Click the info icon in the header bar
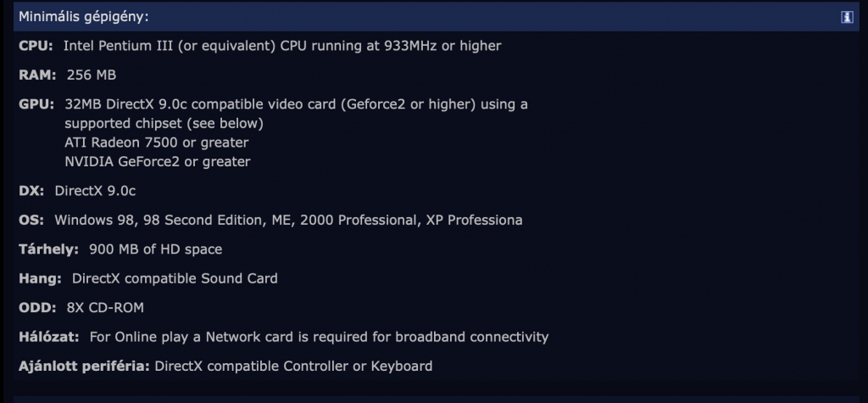 (847, 17)
